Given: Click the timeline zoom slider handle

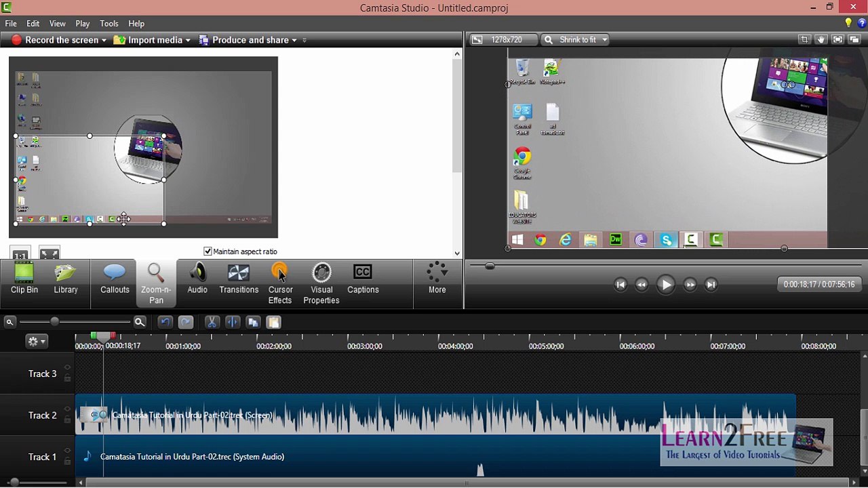Looking at the screenshot, I should 54,322.
